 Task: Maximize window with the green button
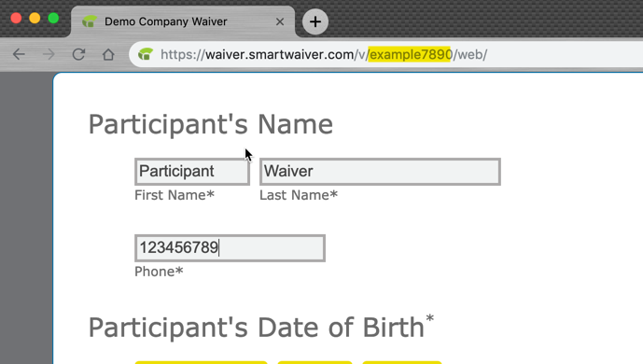pos(53,19)
